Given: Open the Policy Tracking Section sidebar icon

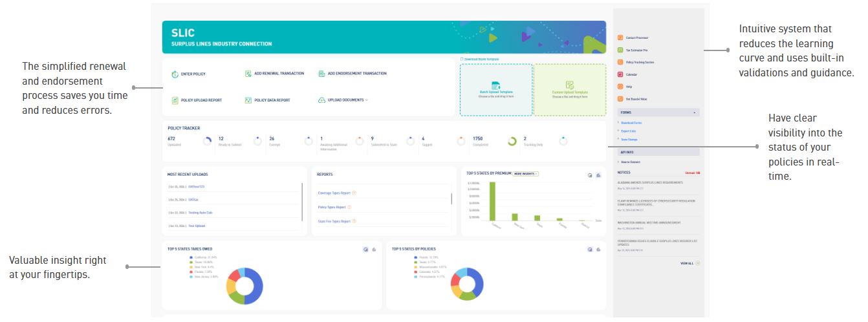Looking at the screenshot, I should tap(621, 61).
